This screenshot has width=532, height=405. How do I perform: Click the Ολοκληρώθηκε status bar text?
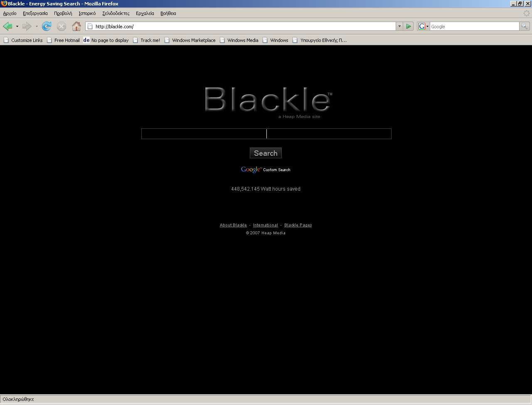(18, 399)
